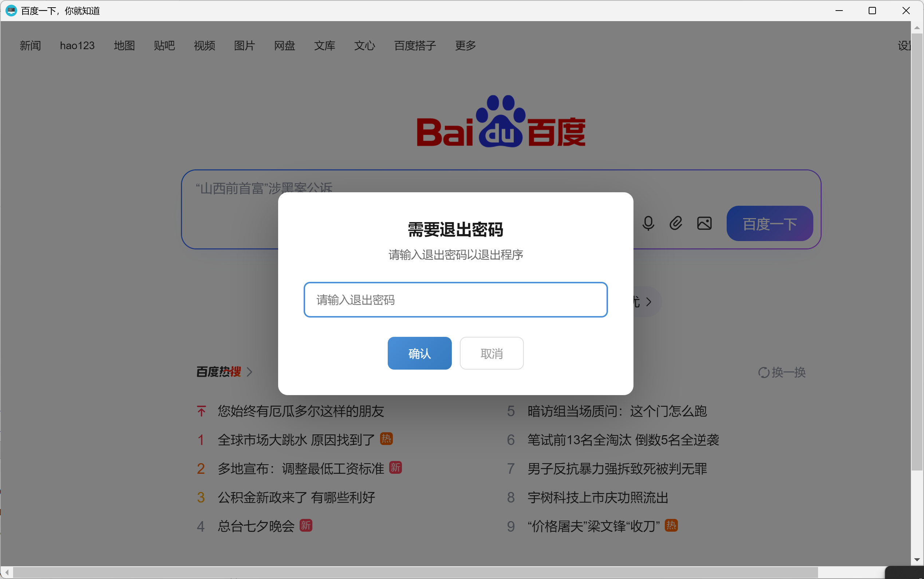Image resolution: width=924 pixels, height=579 pixels.
Task: Maximize the window
Action: [872, 11]
